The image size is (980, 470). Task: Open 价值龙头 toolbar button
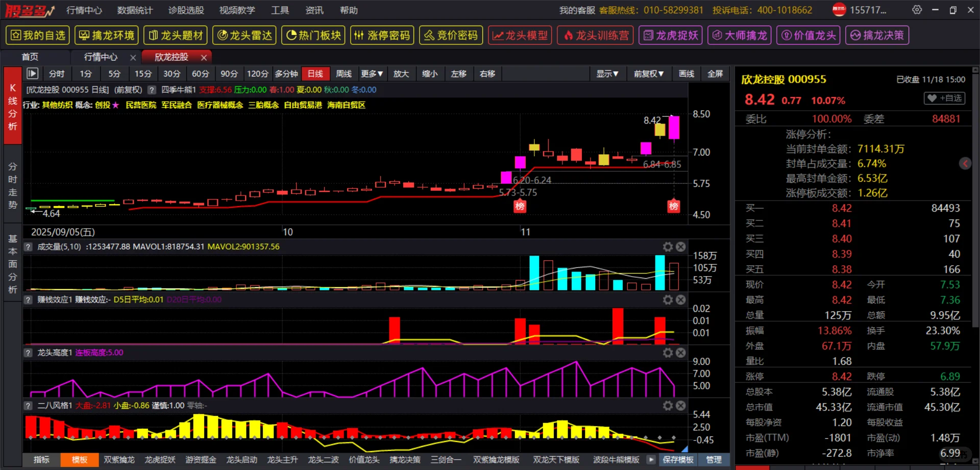pos(808,35)
